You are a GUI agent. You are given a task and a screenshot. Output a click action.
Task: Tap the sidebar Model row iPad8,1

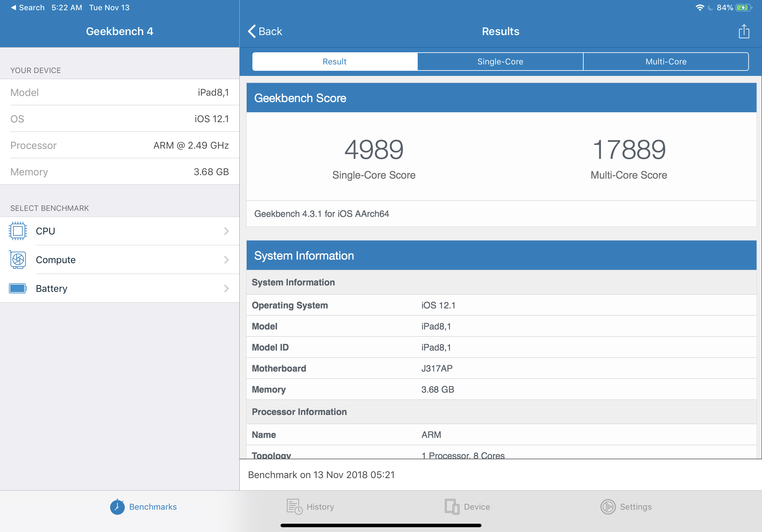(119, 92)
